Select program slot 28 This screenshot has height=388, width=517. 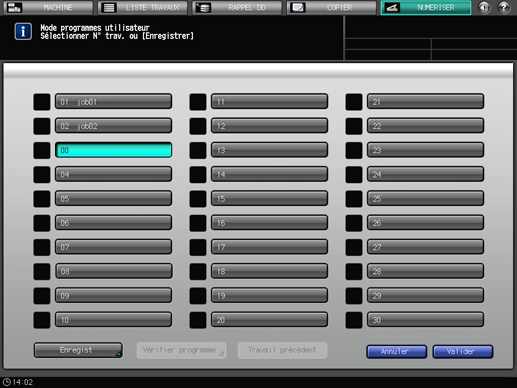coord(425,271)
